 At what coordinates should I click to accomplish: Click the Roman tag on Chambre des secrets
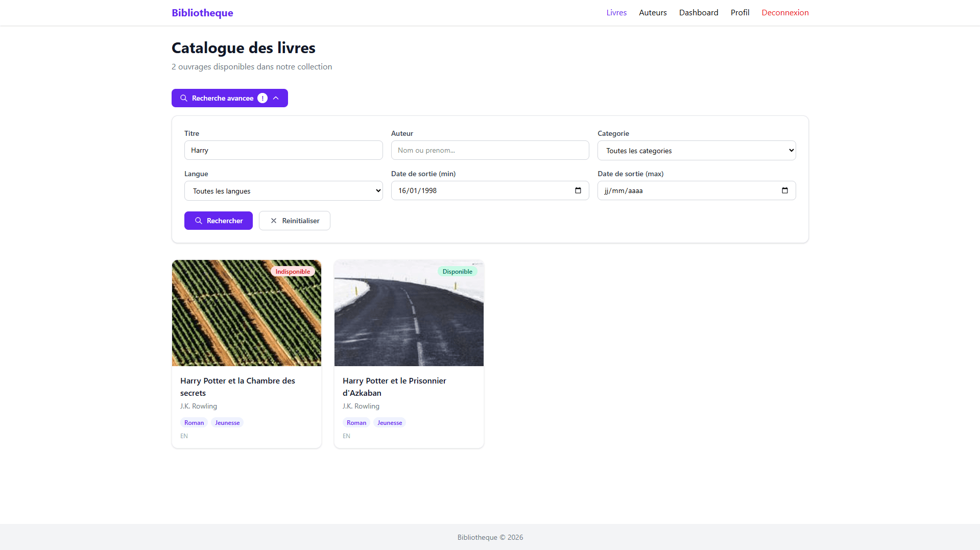point(194,422)
